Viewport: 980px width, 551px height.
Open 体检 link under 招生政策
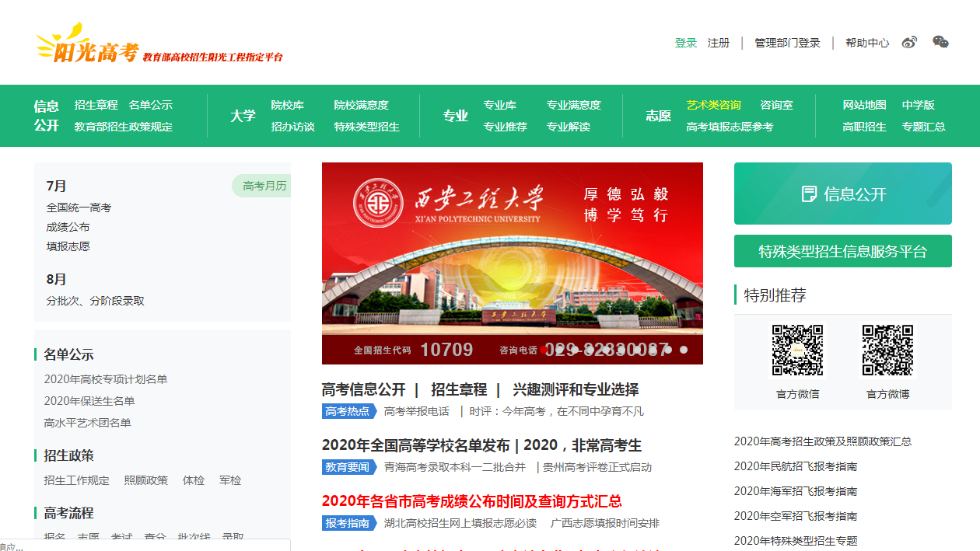click(194, 480)
